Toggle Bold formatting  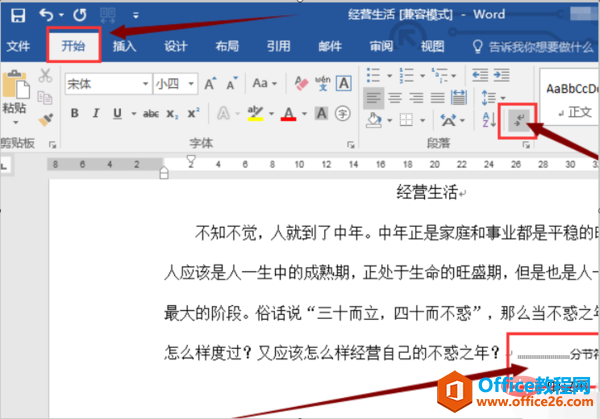75,113
